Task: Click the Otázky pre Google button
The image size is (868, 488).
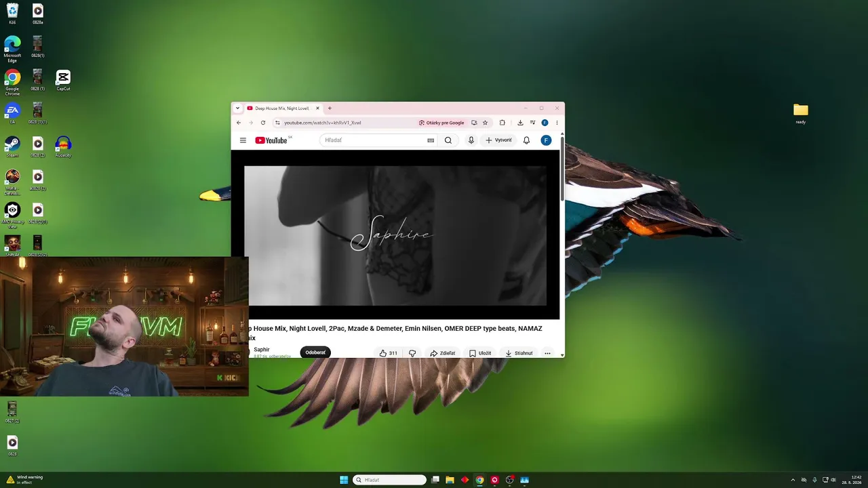Action: click(441, 123)
